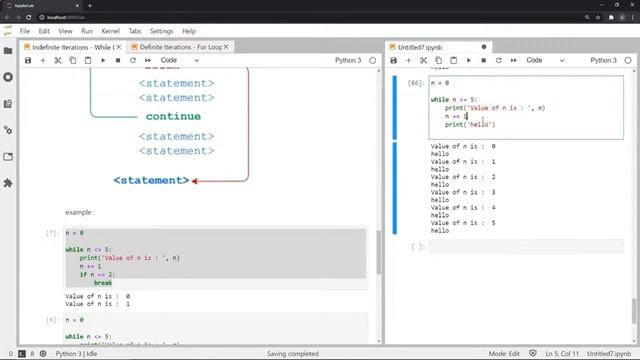The height and width of the screenshot is (360, 640).
Task: Copy selected cells in Untitled7 notebook
Action: (x=438, y=60)
